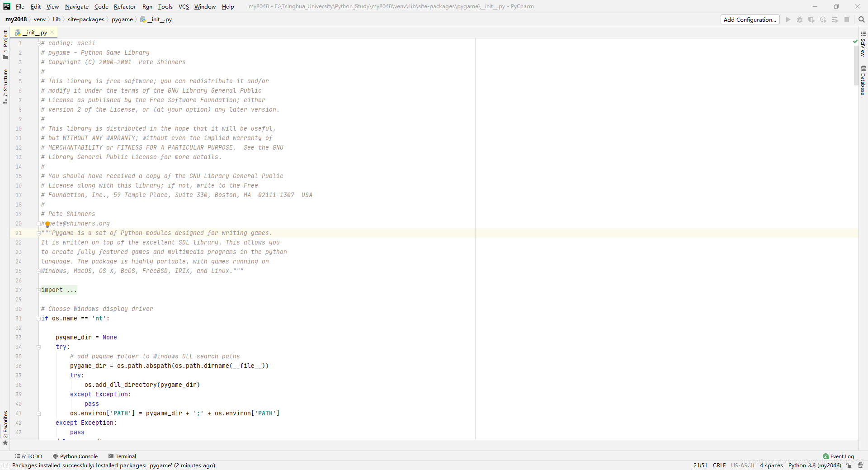Click the Debug bug icon in toolbar
This screenshot has width=868, height=470.
point(799,19)
